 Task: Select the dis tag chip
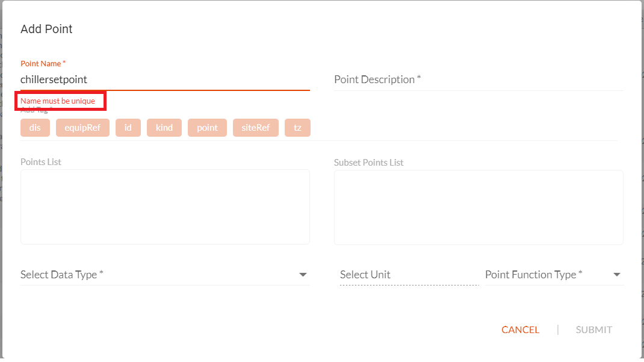point(35,128)
